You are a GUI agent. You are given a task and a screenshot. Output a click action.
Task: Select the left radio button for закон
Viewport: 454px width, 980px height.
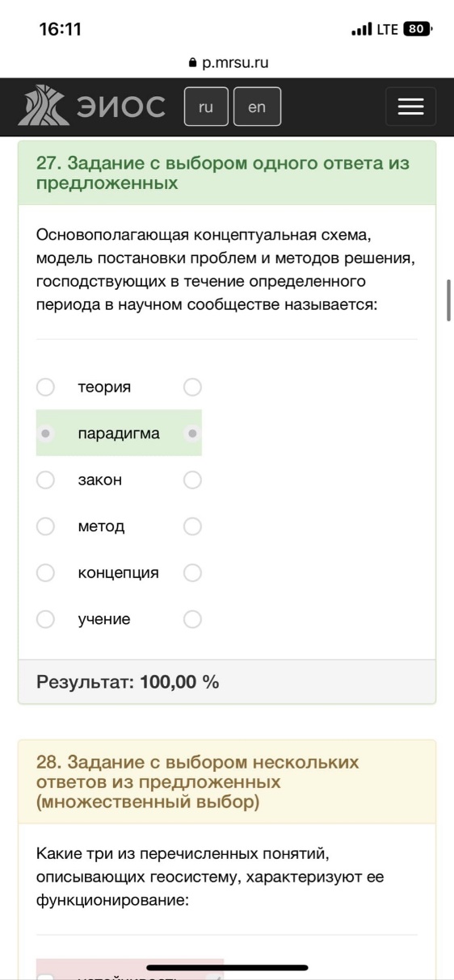46,480
